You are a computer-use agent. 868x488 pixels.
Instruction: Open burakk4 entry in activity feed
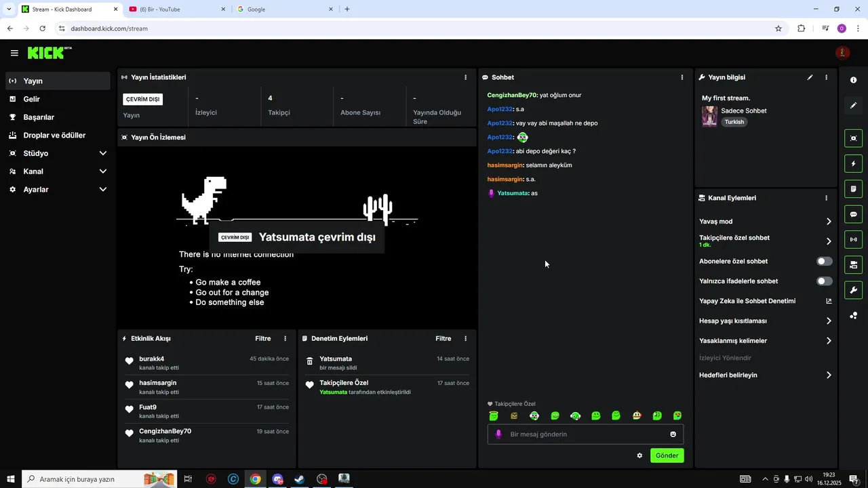pyautogui.click(x=207, y=363)
